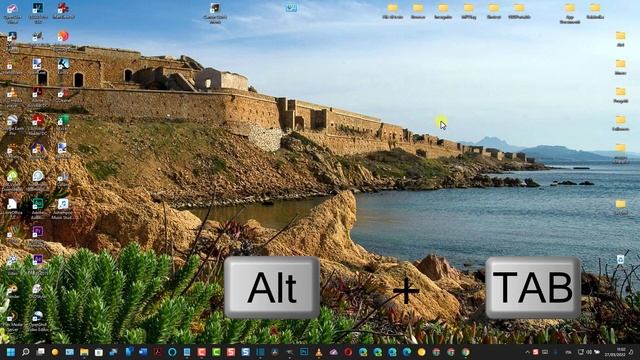Viewport: 640px width, 360px height.
Task: Launch red Camtasia C icon on taskbar
Action: click(202, 352)
